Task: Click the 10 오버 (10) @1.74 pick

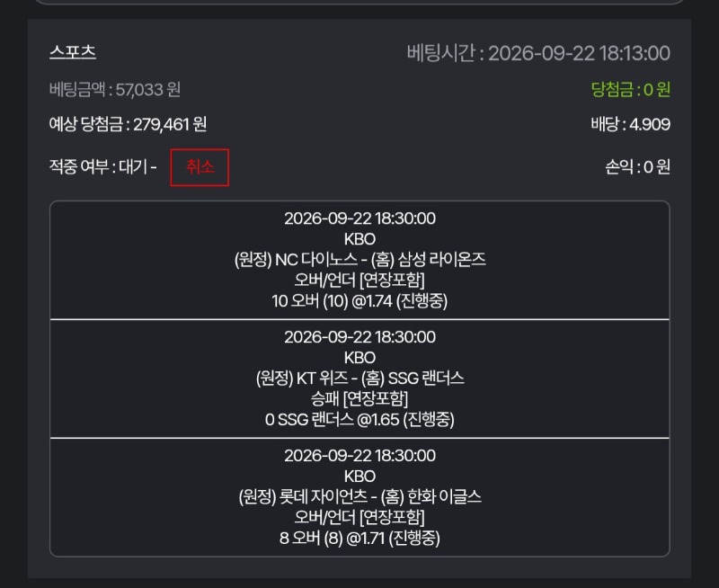Action: tap(359, 301)
